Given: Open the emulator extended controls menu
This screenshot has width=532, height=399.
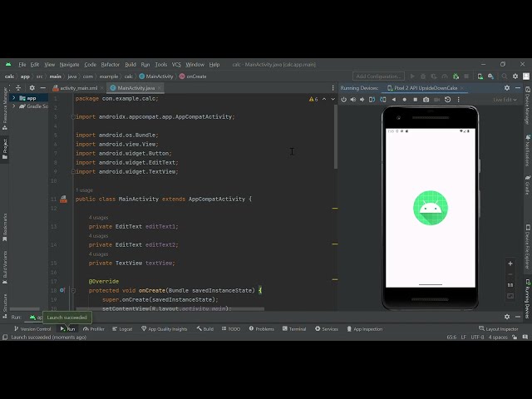Looking at the screenshot, I should click(458, 100).
